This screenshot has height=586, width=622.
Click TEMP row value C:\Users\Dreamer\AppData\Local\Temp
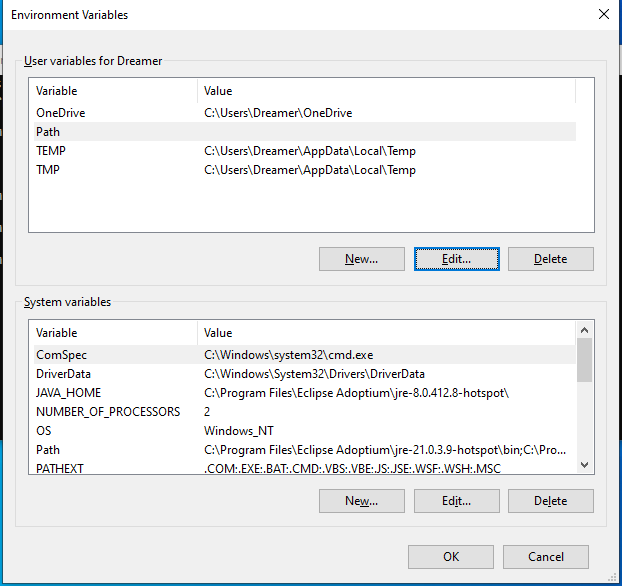pyautogui.click(x=310, y=151)
